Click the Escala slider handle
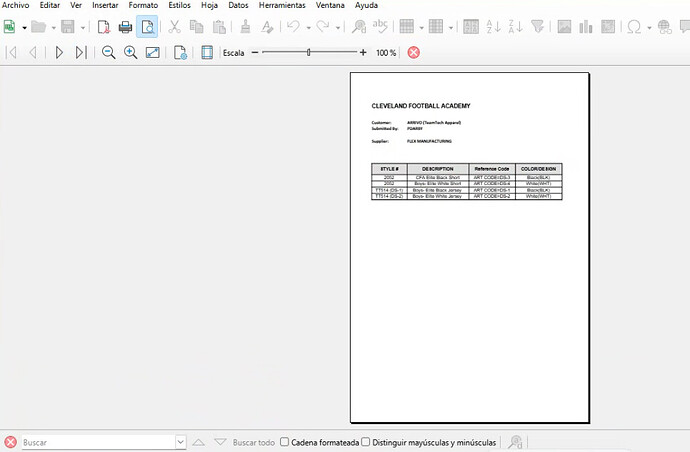690x452 pixels. click(x=308, y=52)
